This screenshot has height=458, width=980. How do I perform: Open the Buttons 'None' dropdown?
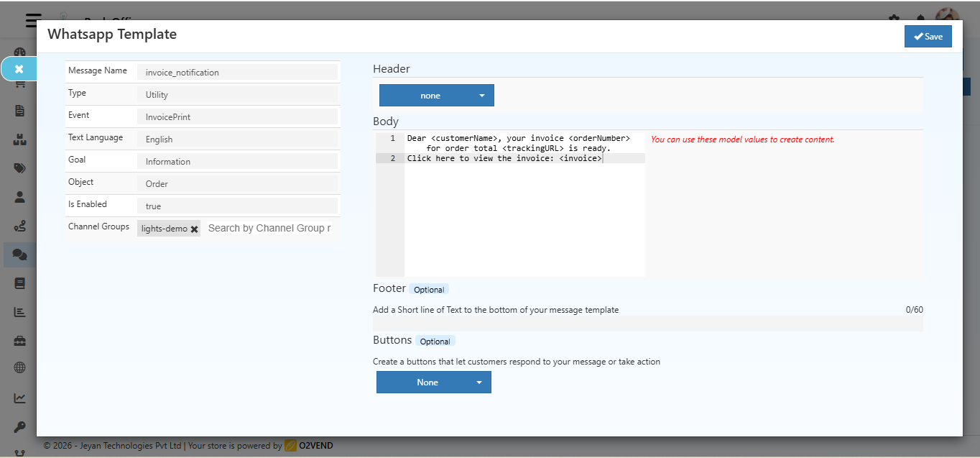[433, 383]
